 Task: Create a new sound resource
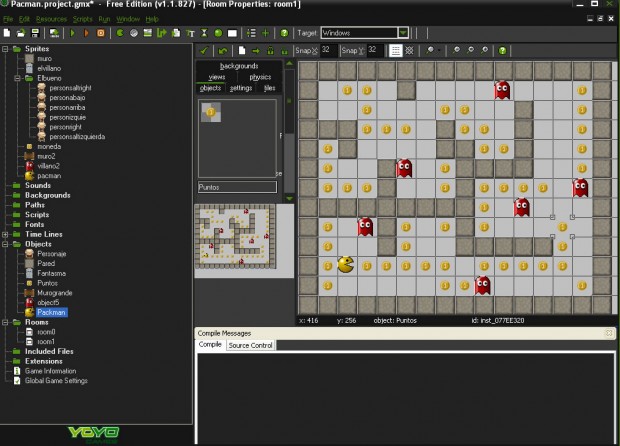tap(134, 33)
